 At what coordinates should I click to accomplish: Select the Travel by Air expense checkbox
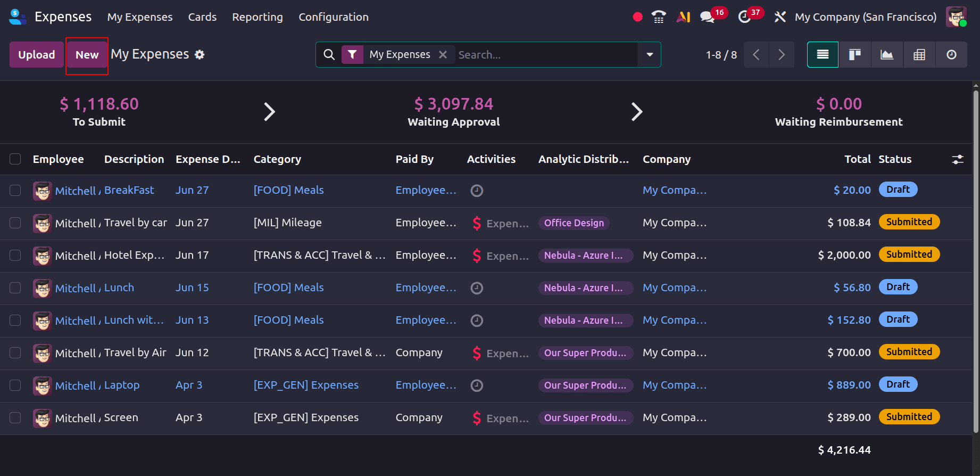[x=15, y=353]
